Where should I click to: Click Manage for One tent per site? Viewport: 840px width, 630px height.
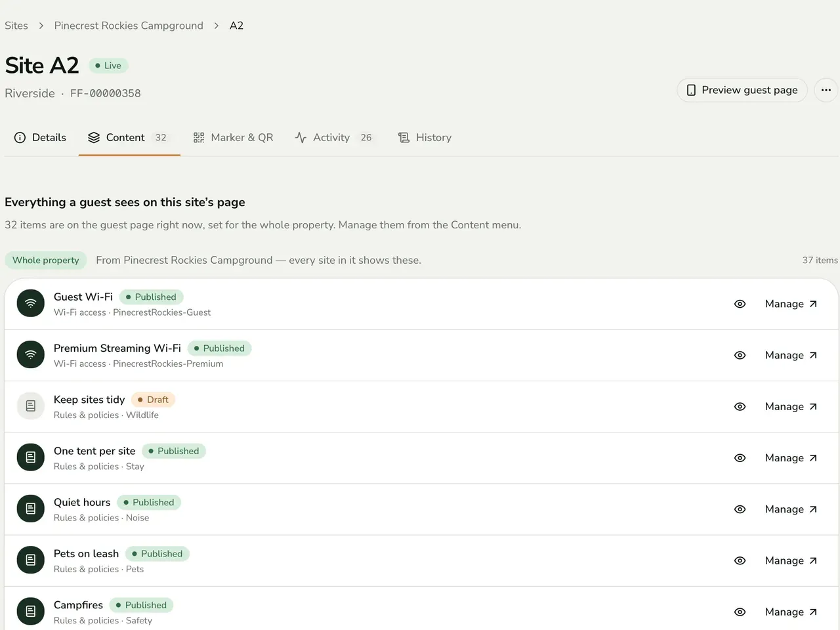tap(791, 457)
